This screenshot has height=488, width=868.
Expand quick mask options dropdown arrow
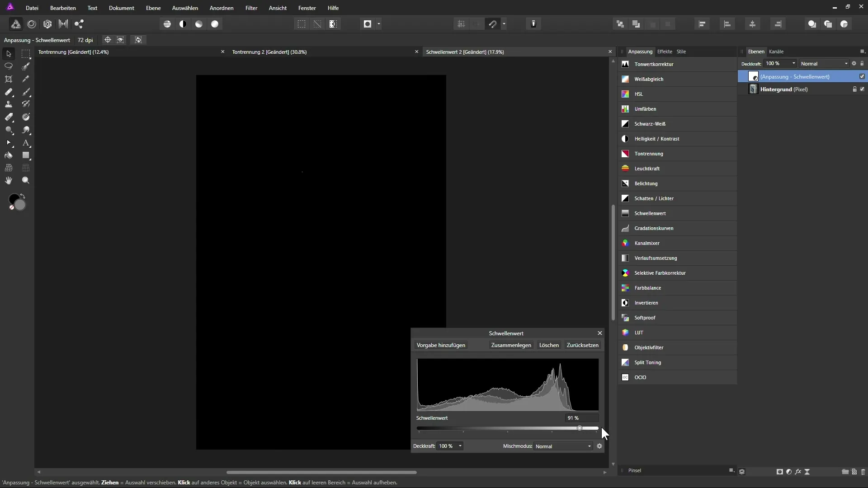tap(379, 24)
